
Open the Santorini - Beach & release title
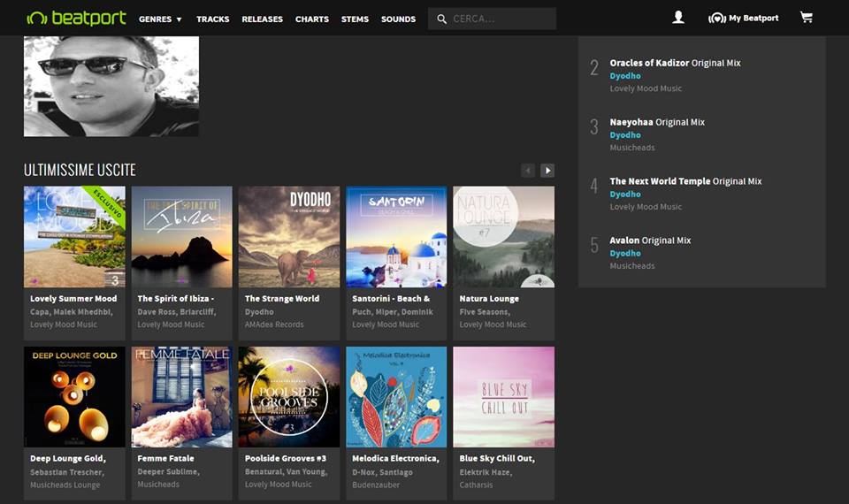[x=391, y=298]
